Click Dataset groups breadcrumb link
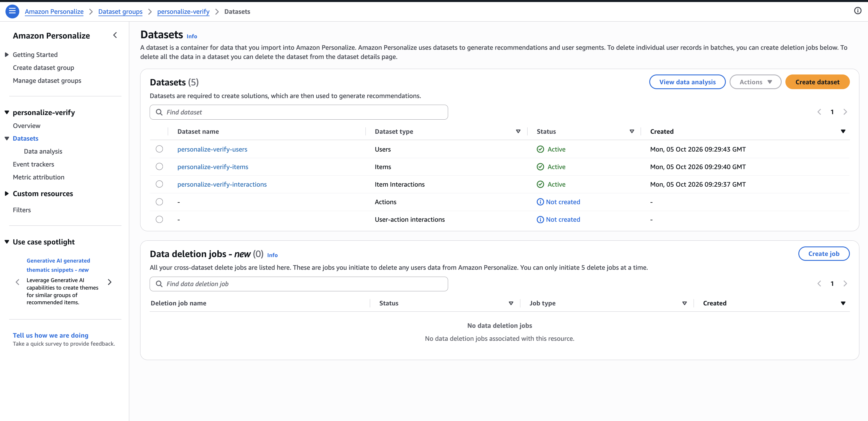 pyautogui.click(x=120, y=12)
